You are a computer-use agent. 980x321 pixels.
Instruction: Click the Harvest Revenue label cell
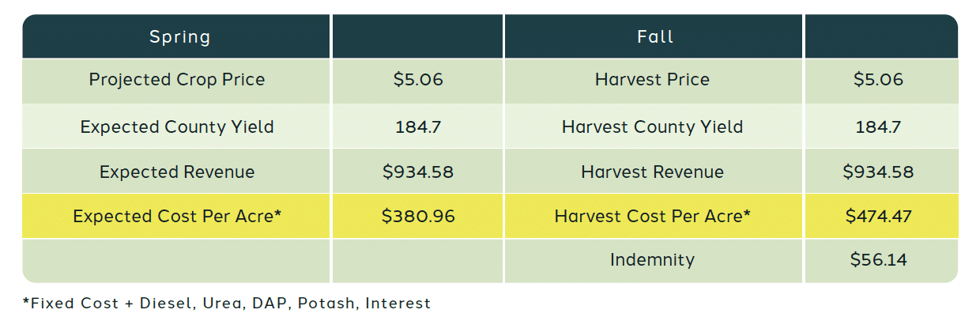click(x=654, y=172)
